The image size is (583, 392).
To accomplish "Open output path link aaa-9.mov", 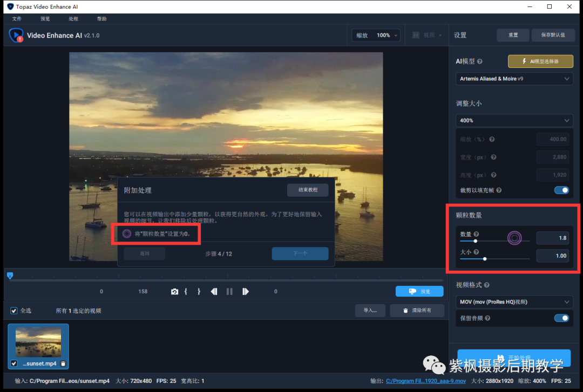I will [426, 381].
